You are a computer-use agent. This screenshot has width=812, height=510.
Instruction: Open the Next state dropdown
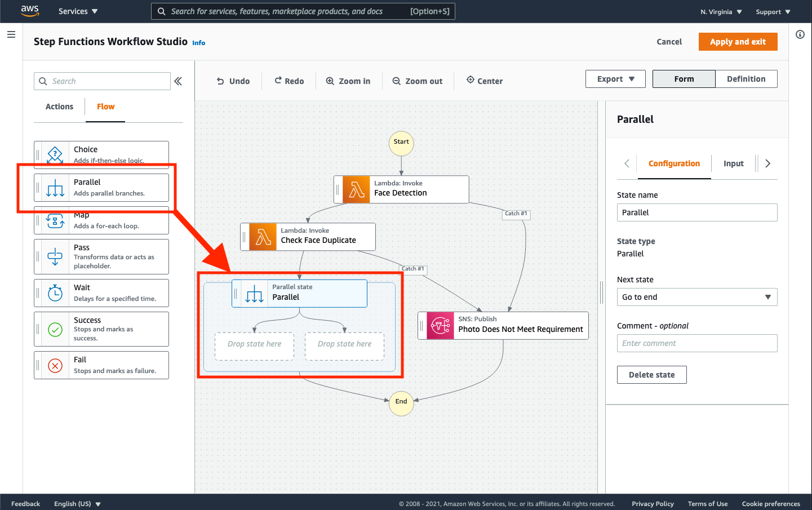point(697,297)
